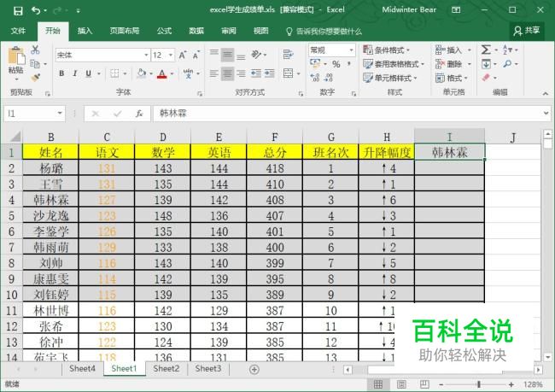Image resolution: width=555 pixels, height=392 pixels.
Task: Increase font size with the large A
Action: point(182,56)
